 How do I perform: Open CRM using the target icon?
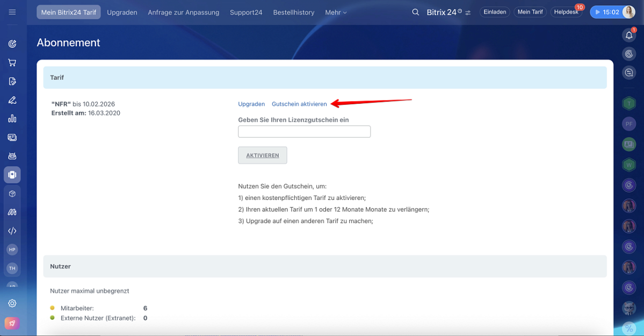point(12,44)
